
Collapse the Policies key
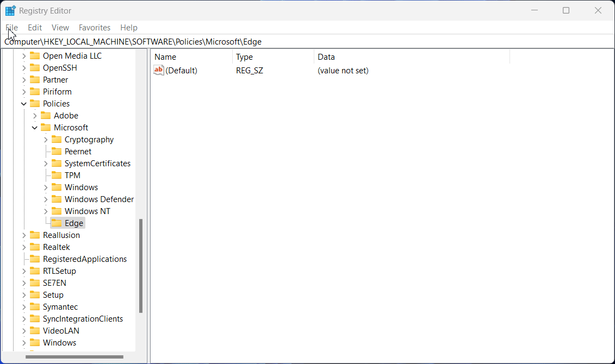tap(24, 104)
